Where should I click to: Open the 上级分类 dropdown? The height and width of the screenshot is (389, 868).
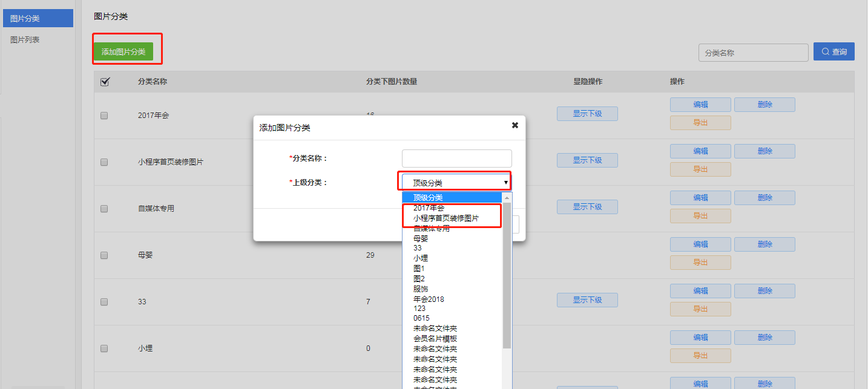tap(456, 182)
